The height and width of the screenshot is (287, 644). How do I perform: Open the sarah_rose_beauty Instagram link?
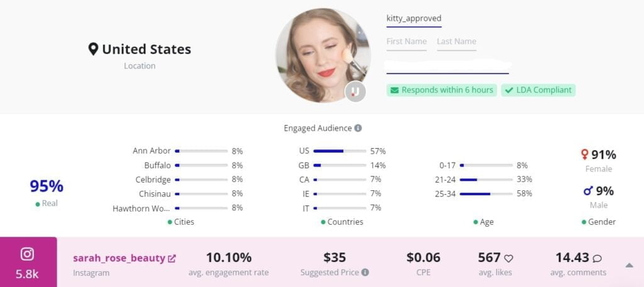(119, 258)
